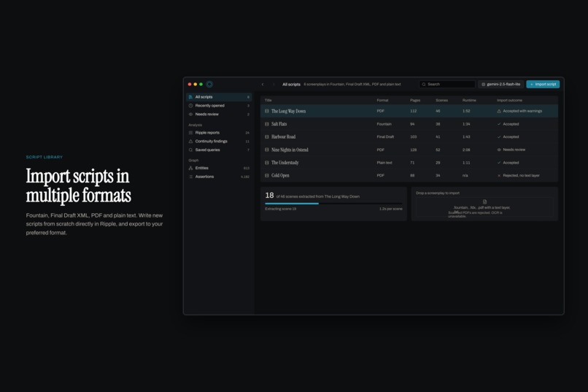Click the 1:52 runtime value
The width and height of the screenshot is (588, 392).
point(466,111)
